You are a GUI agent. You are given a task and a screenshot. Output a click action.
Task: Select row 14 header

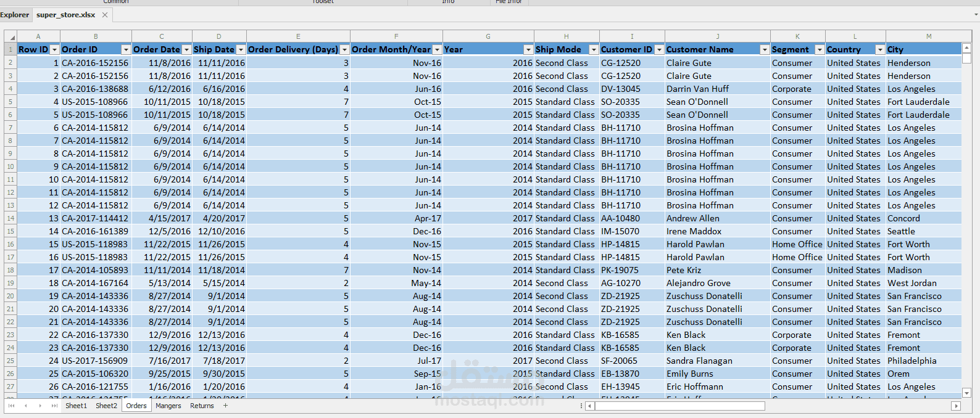[x=10, y=218]
